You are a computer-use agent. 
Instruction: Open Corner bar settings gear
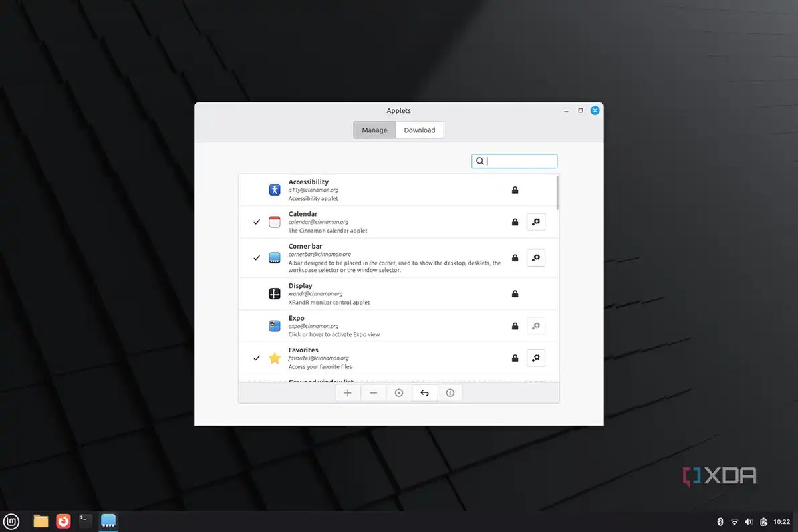click(536, 257)
